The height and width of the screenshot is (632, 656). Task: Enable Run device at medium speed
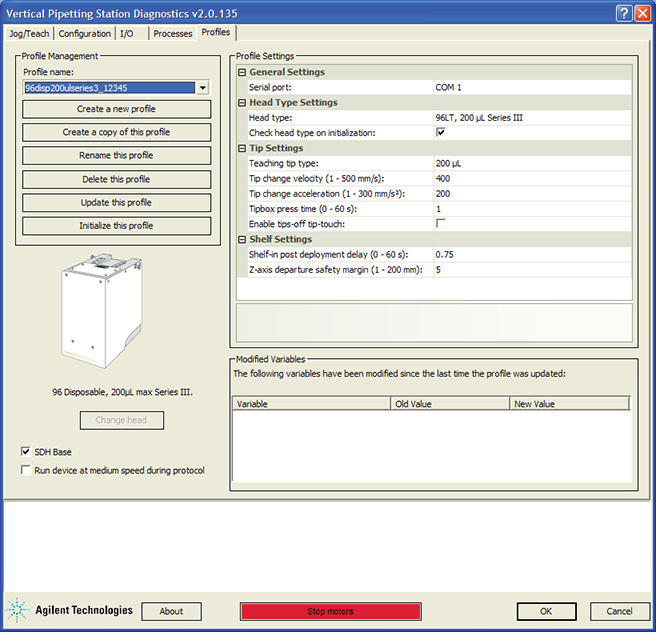(25, 470)
